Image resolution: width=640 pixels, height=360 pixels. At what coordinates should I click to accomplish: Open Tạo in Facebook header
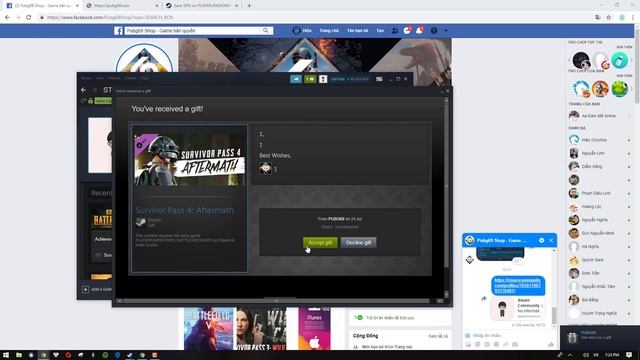tap(380, 31)
